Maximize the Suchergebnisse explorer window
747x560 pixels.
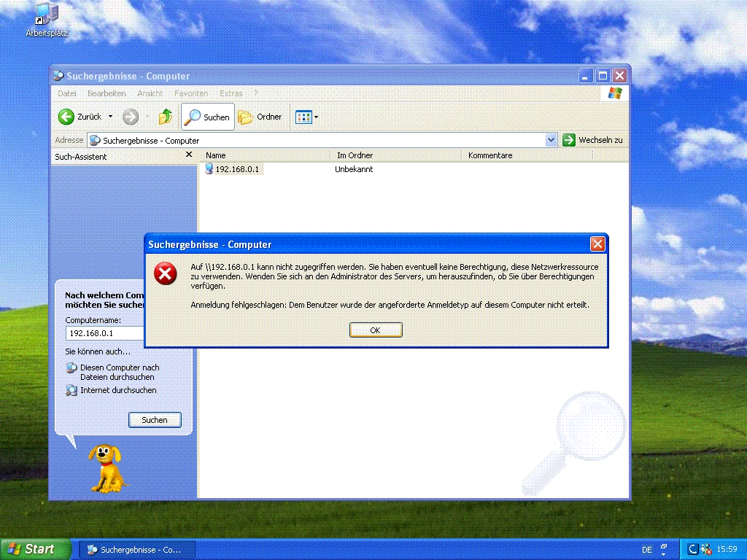pyautogui.click(x=603, y=76)
